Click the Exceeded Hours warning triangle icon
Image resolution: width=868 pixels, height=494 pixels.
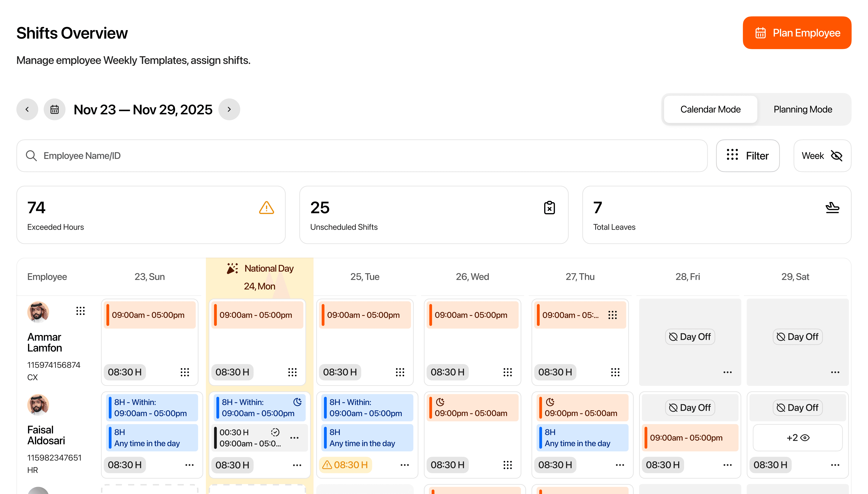(x=266, y=208)
